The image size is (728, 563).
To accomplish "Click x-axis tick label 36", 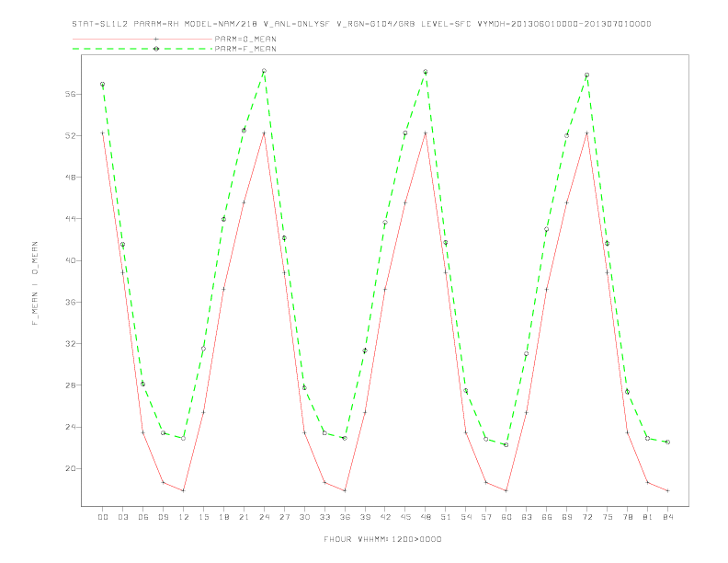I will pyautogui.click(x=345, y=517).
